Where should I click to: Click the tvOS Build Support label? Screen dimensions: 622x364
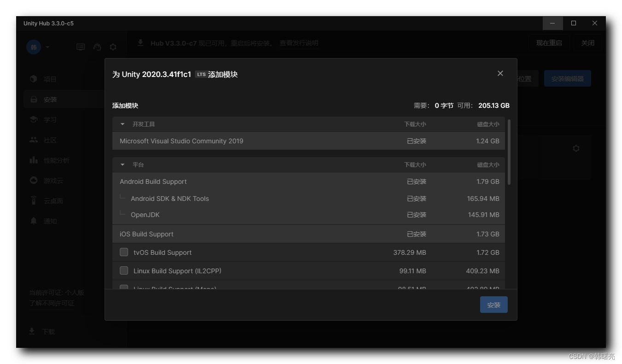coord(163,252)
